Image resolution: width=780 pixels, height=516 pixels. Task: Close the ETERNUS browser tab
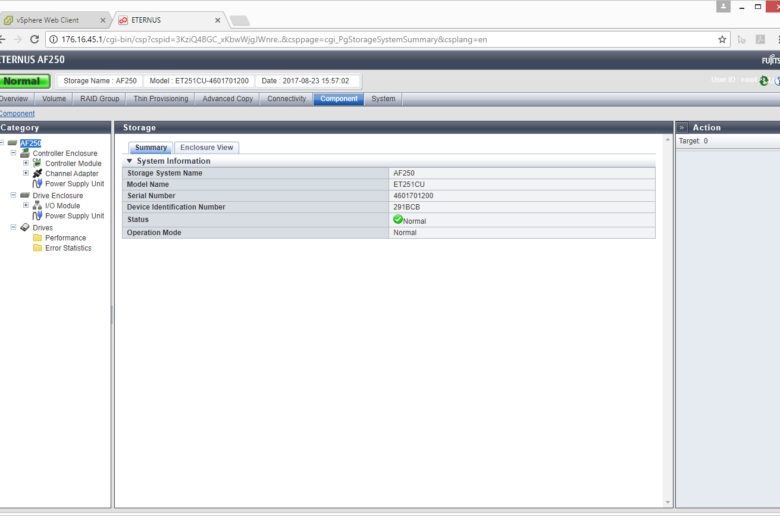(x=217, y=20)
